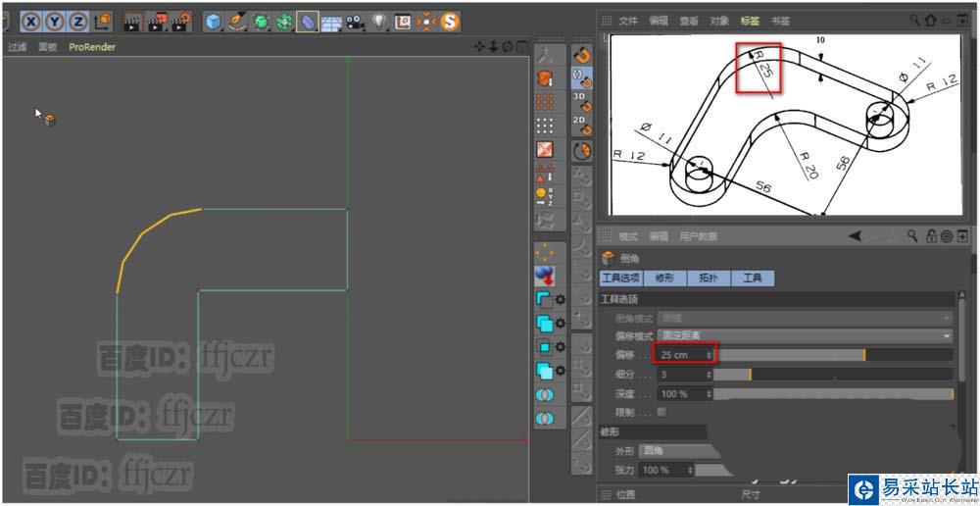Open the 过滤 viewport menu
The image size is (980, 506).
point(17,47)
